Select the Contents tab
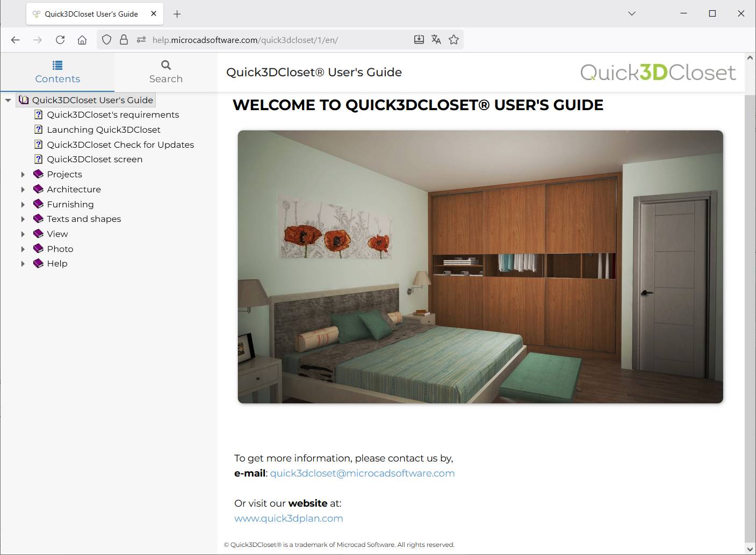The height and width of the screenshot is (555, 756). pos(57,72)
